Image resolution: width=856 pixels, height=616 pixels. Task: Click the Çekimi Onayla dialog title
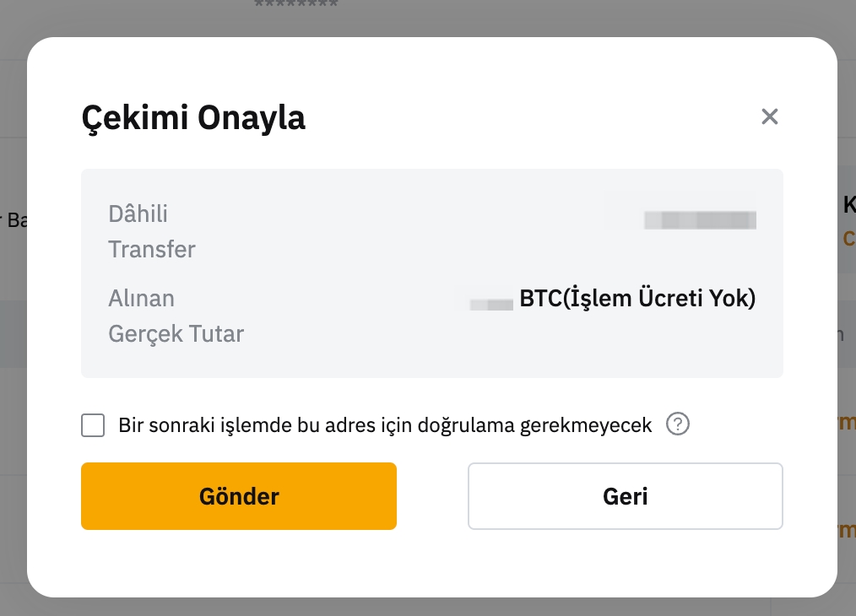[x=193, y=118]
